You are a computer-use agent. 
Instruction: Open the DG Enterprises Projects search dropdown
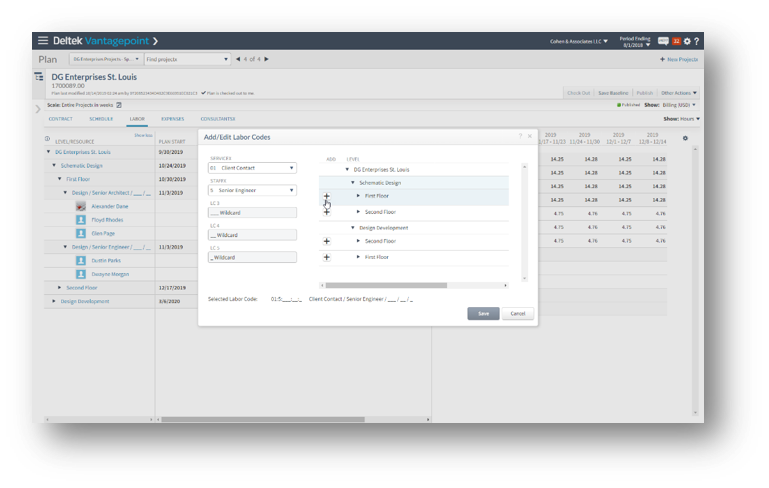(106, 59)
